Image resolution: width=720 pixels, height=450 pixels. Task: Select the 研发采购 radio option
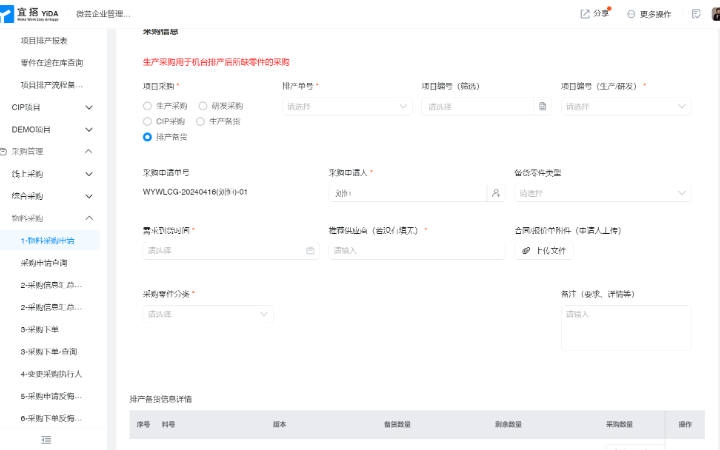202,106
